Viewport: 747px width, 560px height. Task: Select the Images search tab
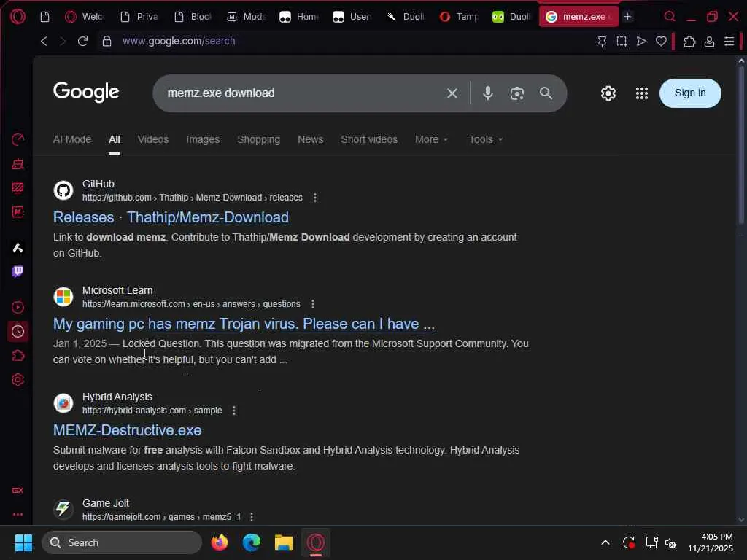pyautogui.click(x=203, y=139)
